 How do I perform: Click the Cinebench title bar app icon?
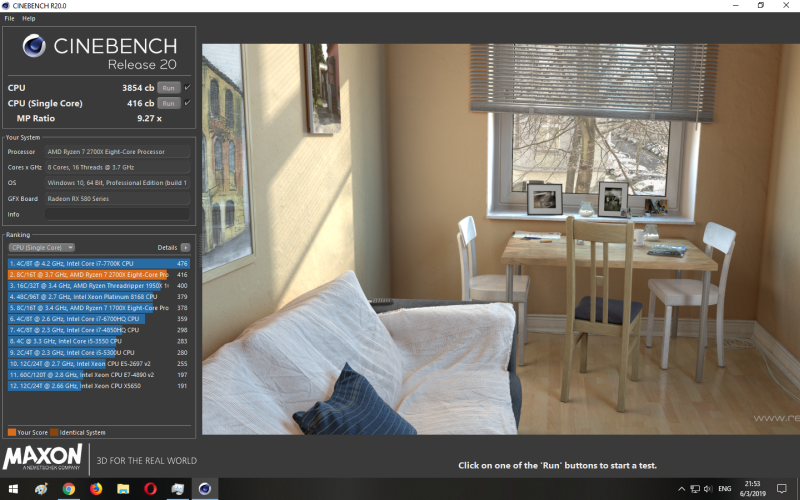(5, 6)
